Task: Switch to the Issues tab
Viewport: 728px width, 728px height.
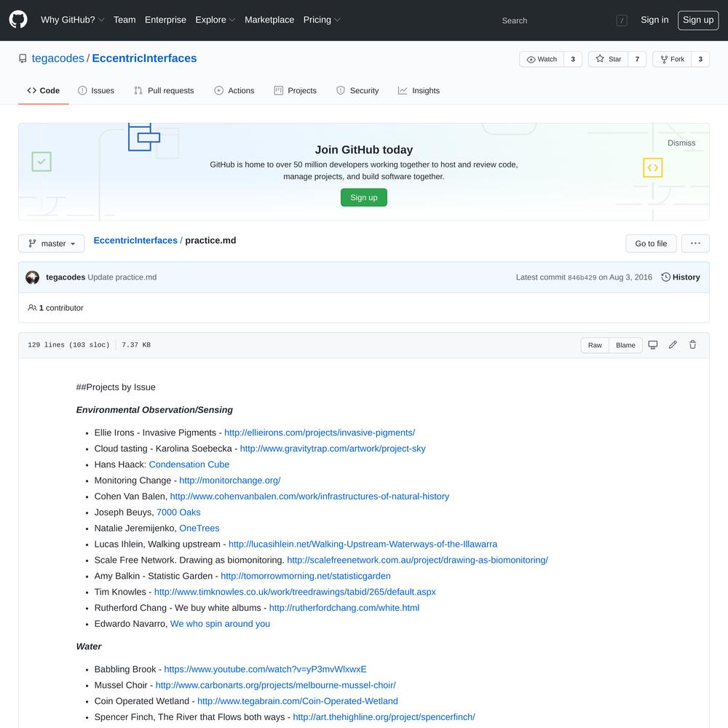Action: click(96, 90)
